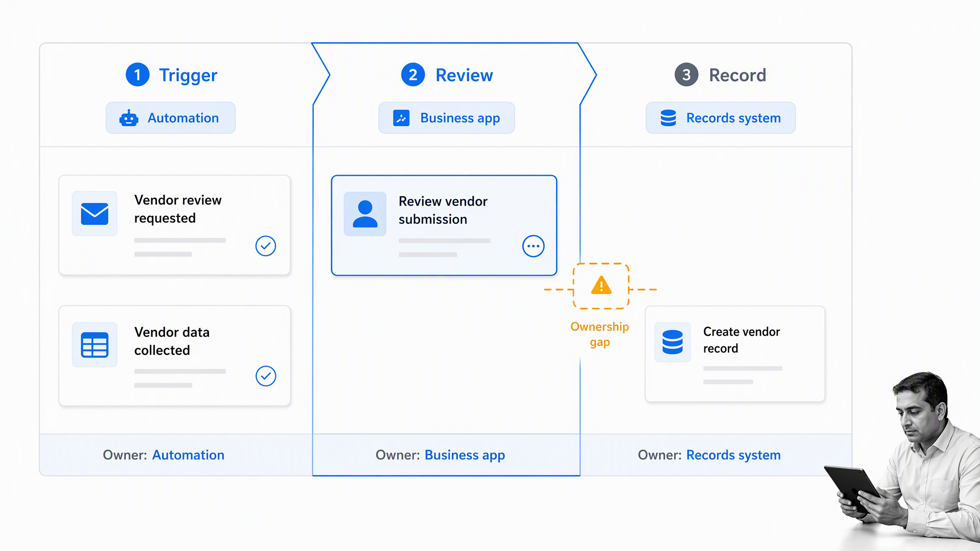Click the 'Vendor review requested' card title
This screenshot has height=551, width=980.
pos(178,209)
